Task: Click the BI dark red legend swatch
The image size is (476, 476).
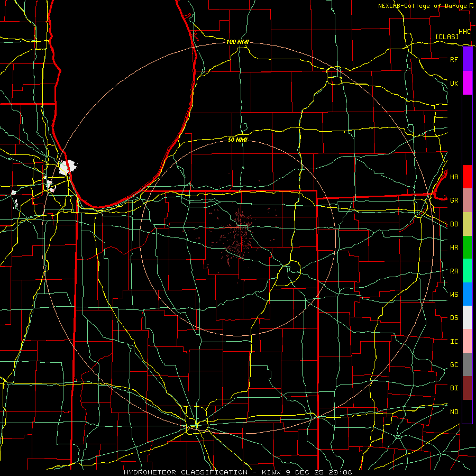Action: coord(467,388)
